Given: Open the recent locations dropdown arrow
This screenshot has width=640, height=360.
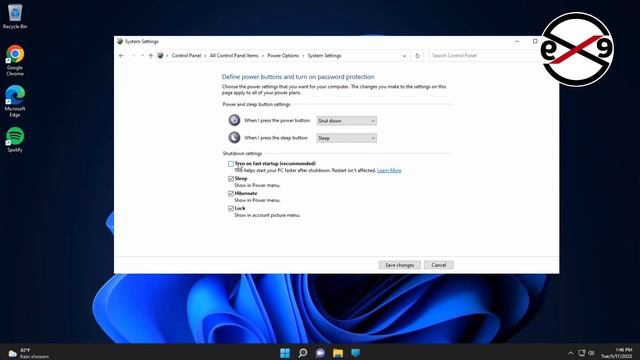Looking at the screenshot, I should coord(142,56).
